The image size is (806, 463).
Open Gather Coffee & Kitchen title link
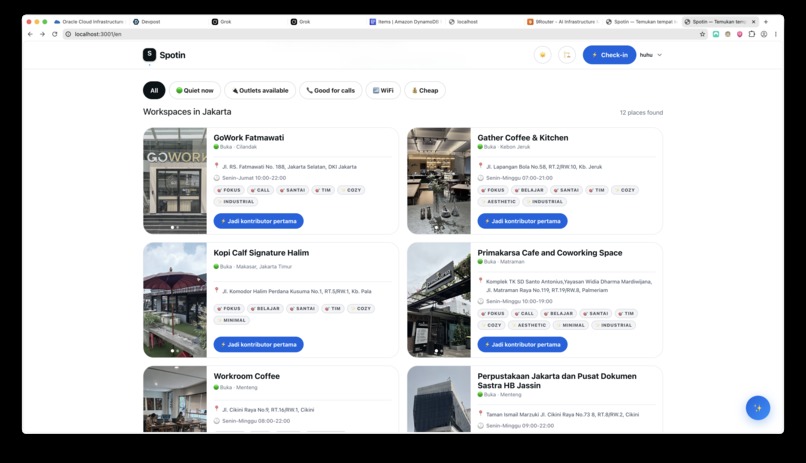[523, 138]
